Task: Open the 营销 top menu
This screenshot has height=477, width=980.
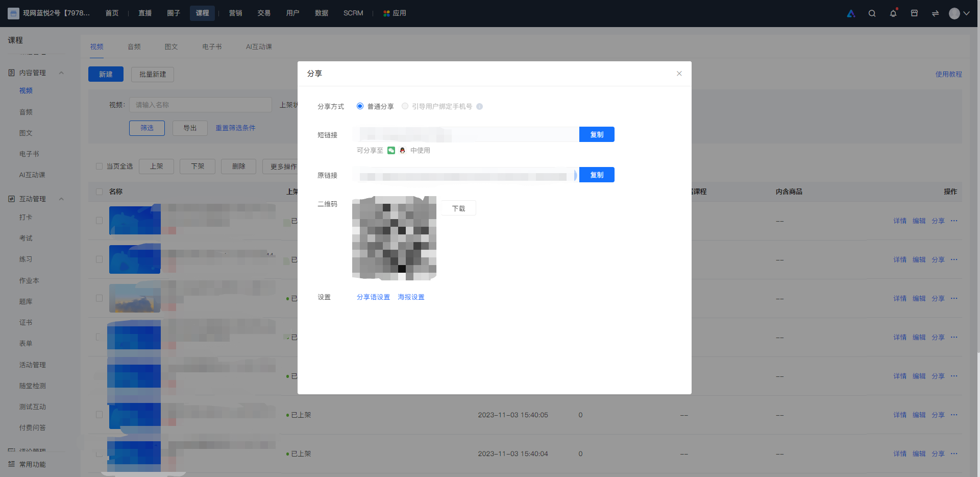Action: [x=235, y=13]
